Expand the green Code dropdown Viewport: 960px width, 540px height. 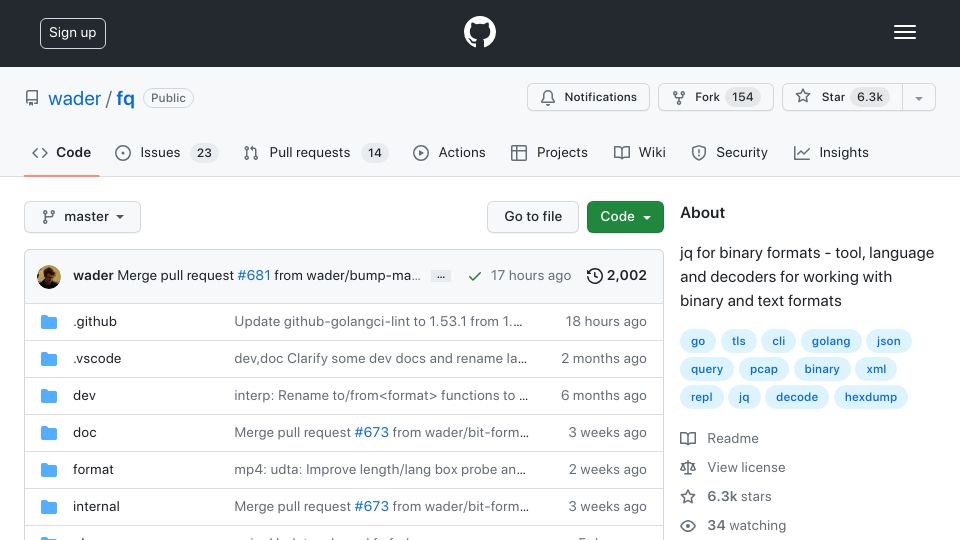pos(625,217)
